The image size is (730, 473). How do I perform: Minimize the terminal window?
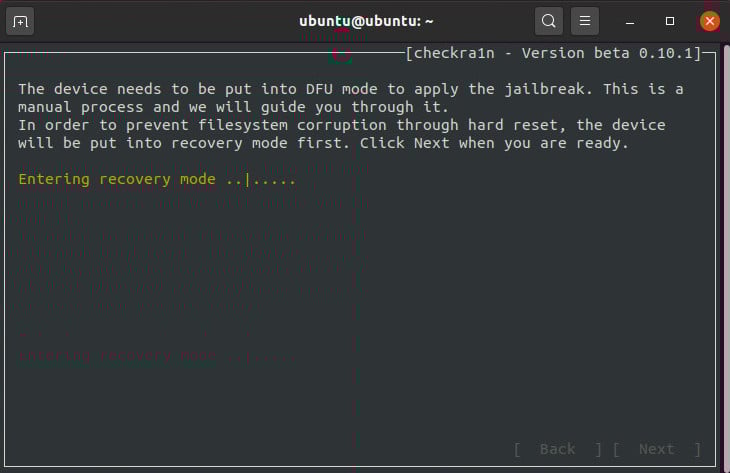coord(631,21)
